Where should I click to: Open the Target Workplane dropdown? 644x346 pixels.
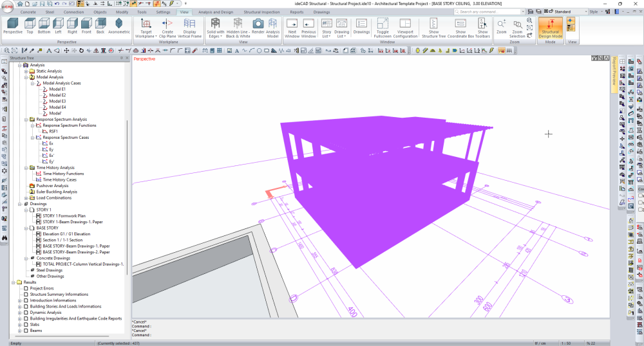[x=146, y=26]
